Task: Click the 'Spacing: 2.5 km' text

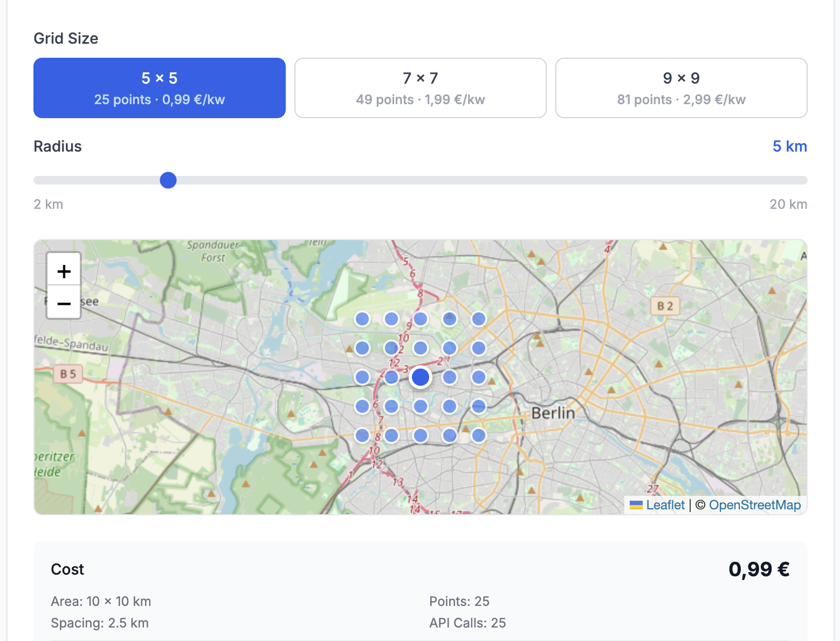Action: pyautogui.click(x=100, y=623)
